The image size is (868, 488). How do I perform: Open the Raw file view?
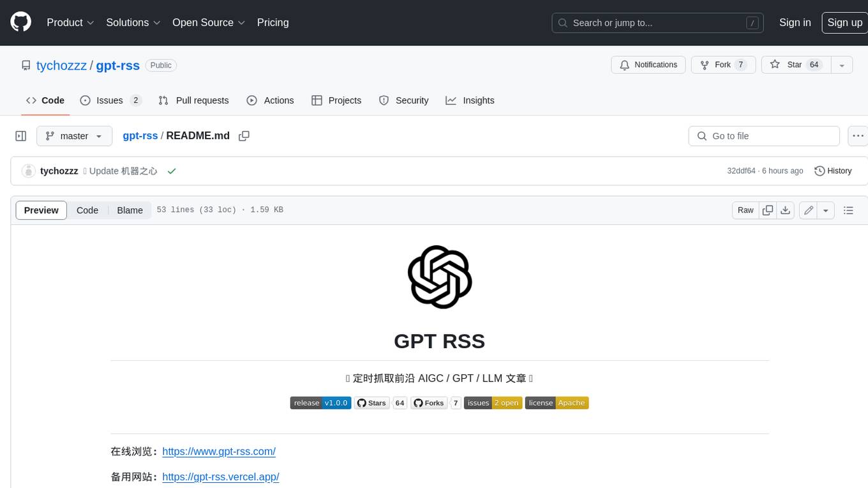point(745,210)
